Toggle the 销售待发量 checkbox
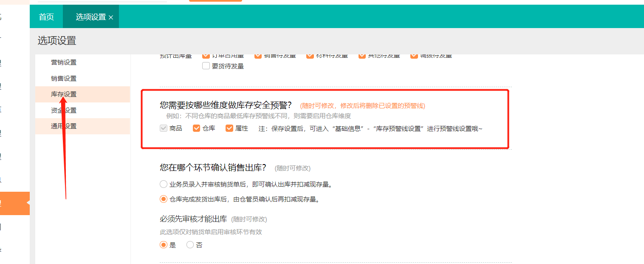Image resolution: width=644 pixels, height=264 pixels. (x=258, y=56)
